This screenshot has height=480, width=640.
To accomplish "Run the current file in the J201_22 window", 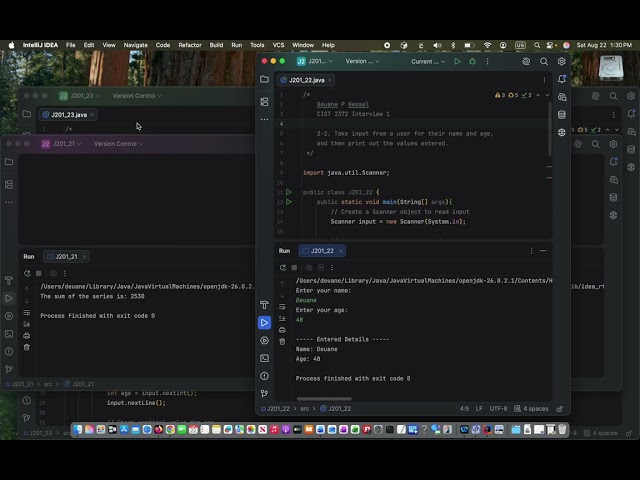I will coord(457,62).
